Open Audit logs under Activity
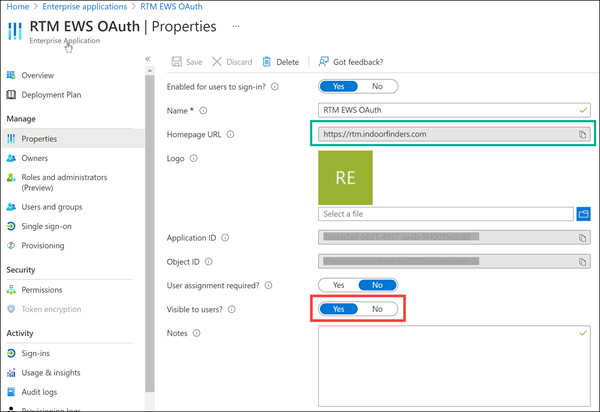Screen dimensions: 600x412 click(39, 392)
